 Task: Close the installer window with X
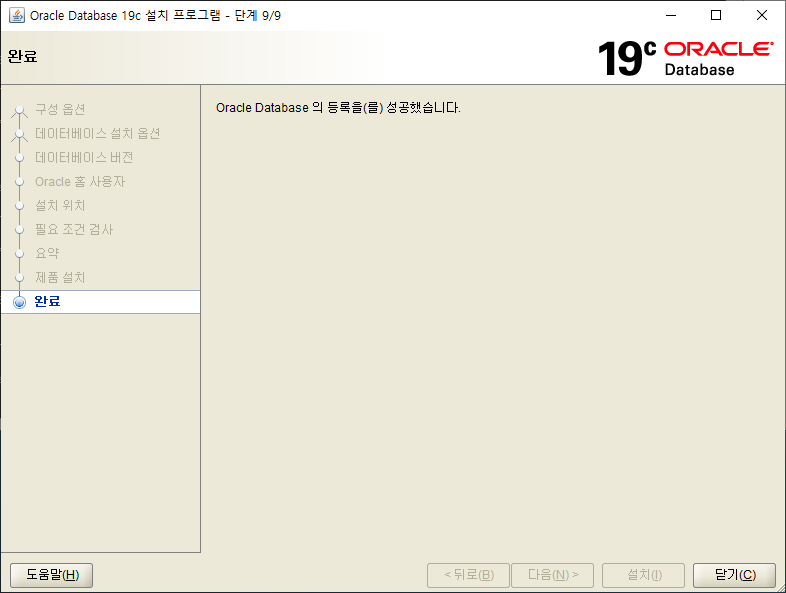(x=761, y=16)
